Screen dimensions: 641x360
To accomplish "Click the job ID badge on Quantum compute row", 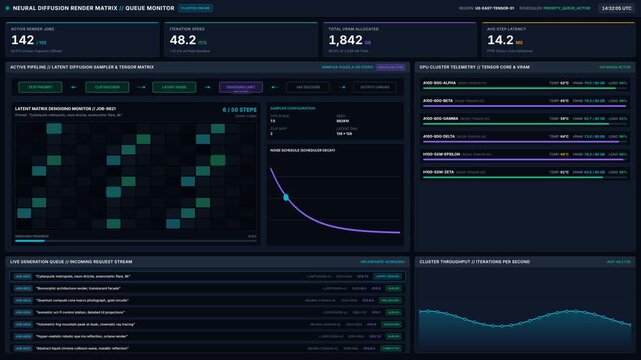I will [x=23, y=300].
